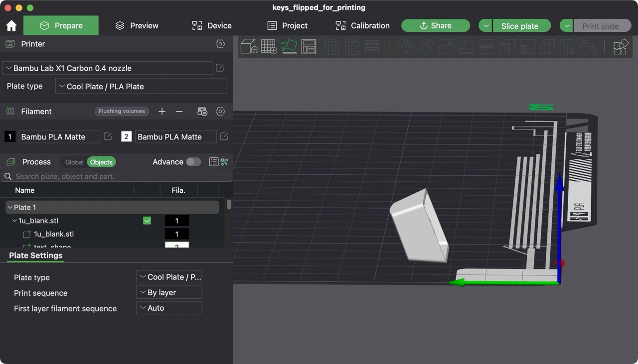Open the Calibration tab
Screen dimensions: 638x364
coord(362,26)
